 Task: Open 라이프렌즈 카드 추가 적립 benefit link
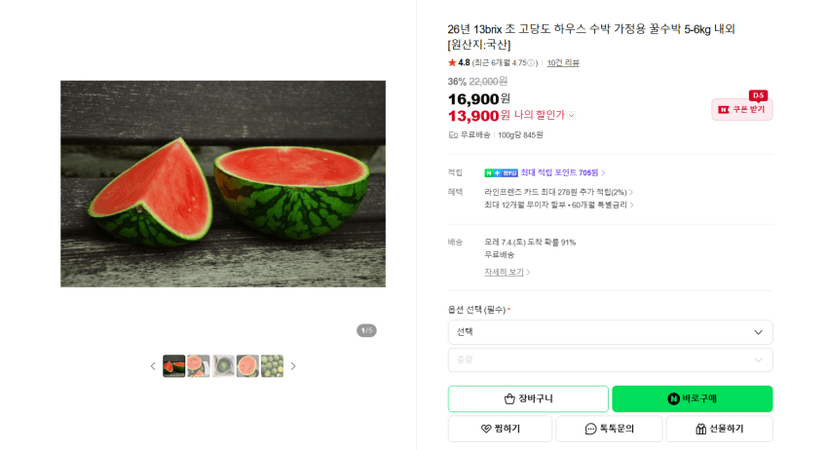click(558, 192)
